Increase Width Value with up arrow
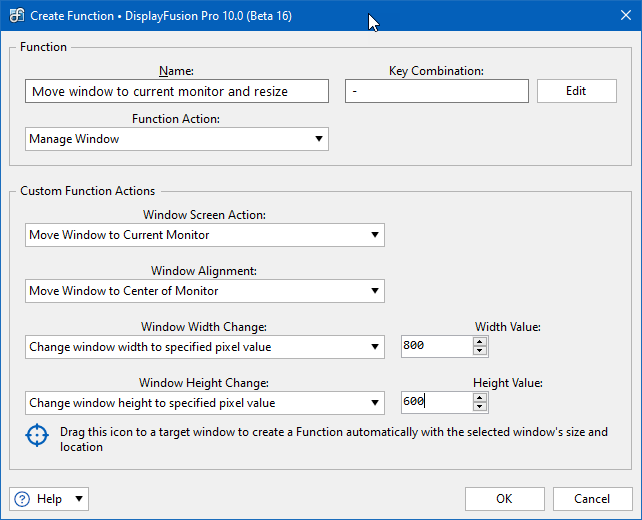 pos(480,341)
